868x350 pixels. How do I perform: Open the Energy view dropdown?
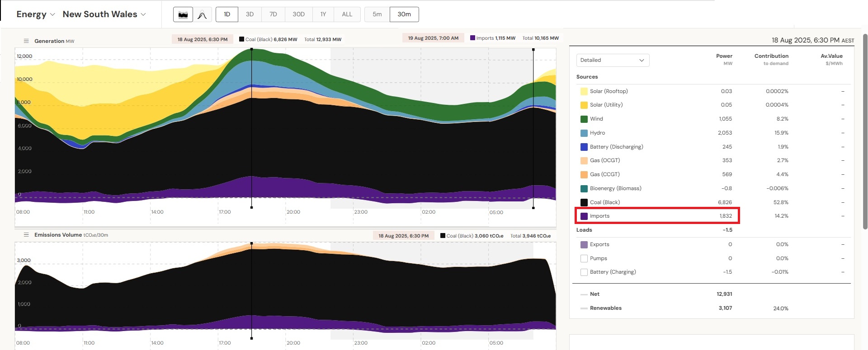coord(35,14)
